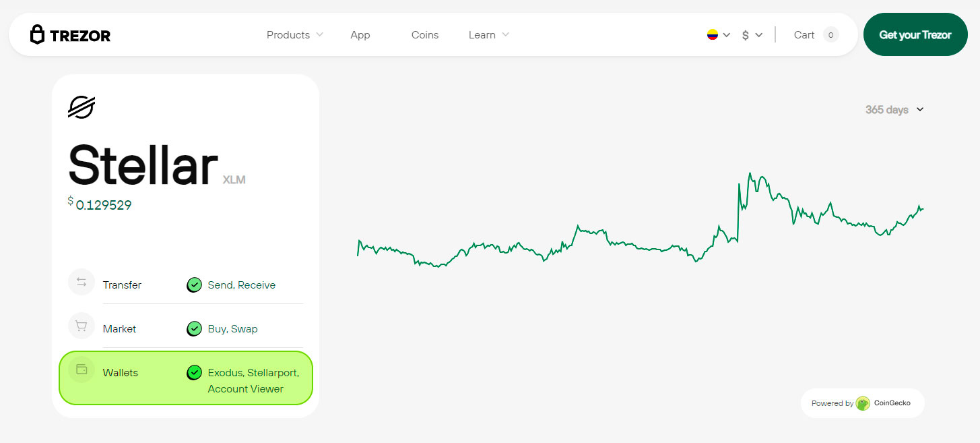Click the green checkmark beside Exodus, Stellarport
Image resolution: width=980 pixels, height=443 pixels.
194,373
